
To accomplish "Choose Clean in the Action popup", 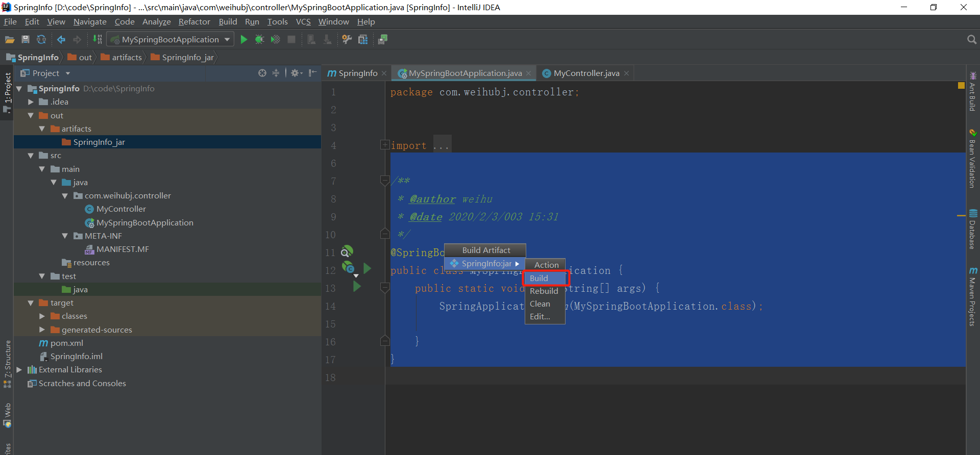I will coord(545,304).
